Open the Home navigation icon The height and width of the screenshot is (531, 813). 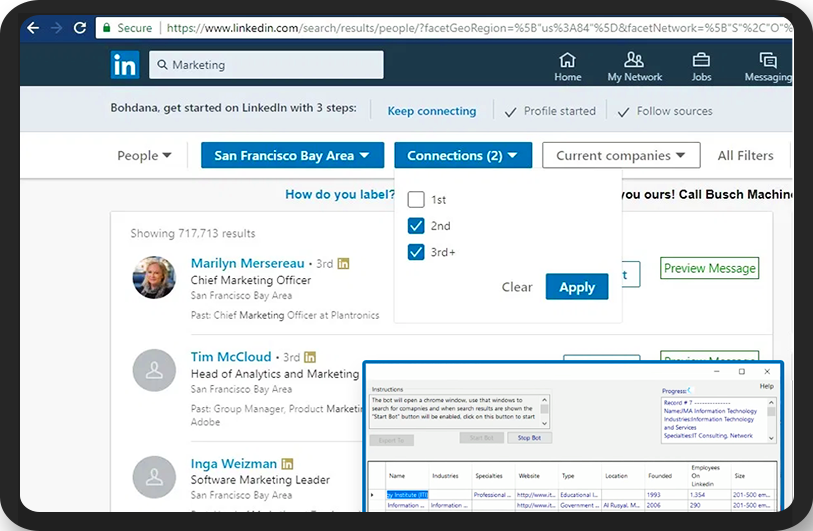(x=567, y=67)
